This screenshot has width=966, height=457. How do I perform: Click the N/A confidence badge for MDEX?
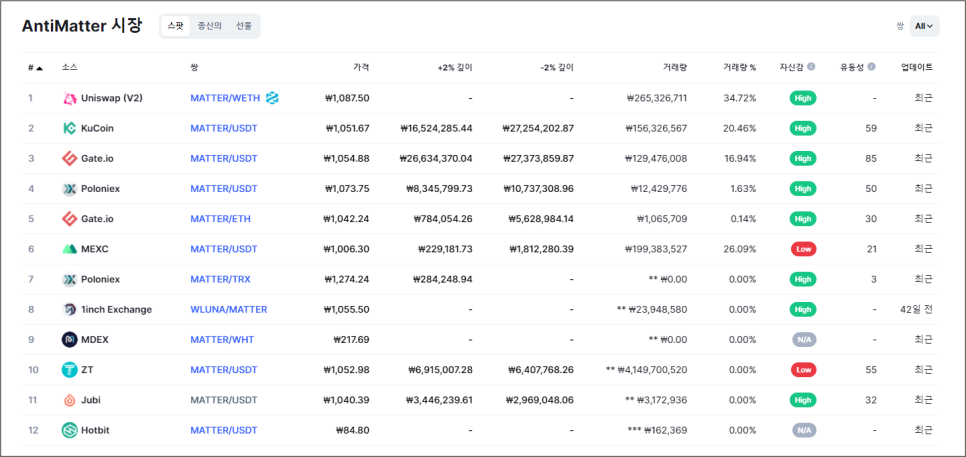coord(803,340)
